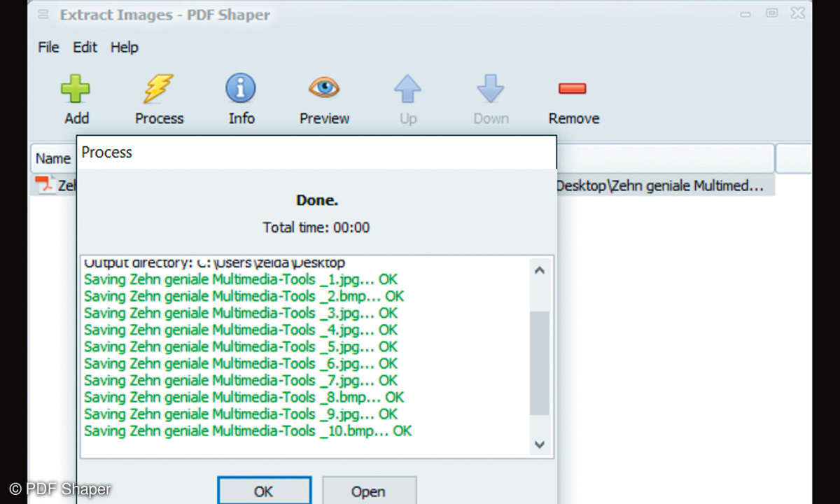The height and width of the screenshot is (504, 840).
Task: Select log line ending _9.jpg… OK
Action: pyautogui.click(x=241, y=414)
